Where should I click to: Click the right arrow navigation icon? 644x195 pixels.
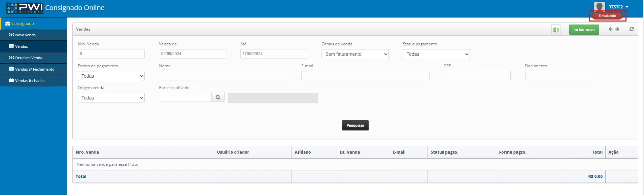(617, 29)
